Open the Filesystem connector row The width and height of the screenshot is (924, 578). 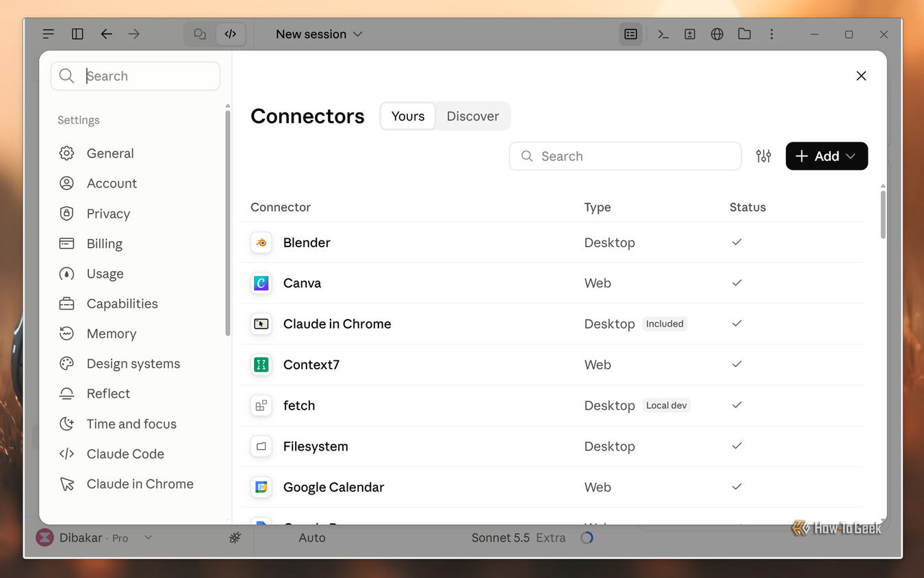(x=553, y=447)
